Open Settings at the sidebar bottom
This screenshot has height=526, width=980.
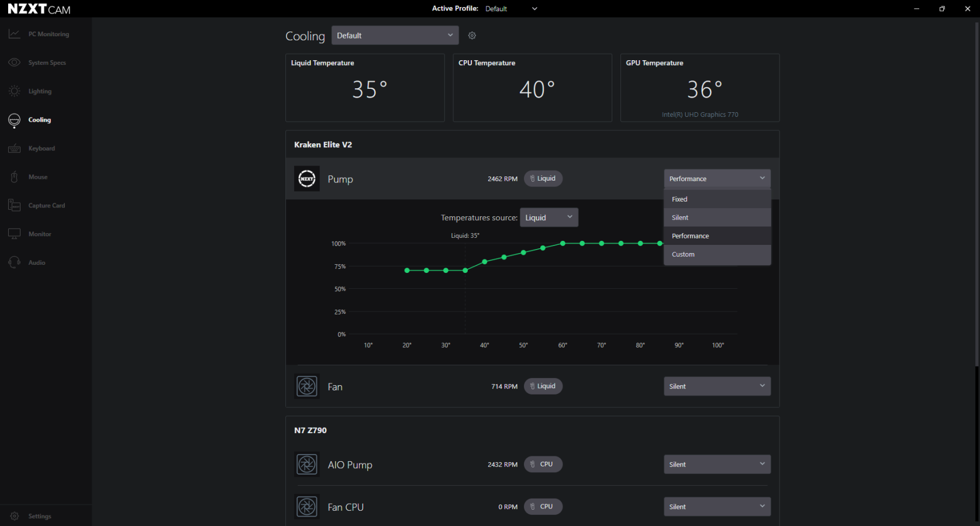(x=39, y=516)
